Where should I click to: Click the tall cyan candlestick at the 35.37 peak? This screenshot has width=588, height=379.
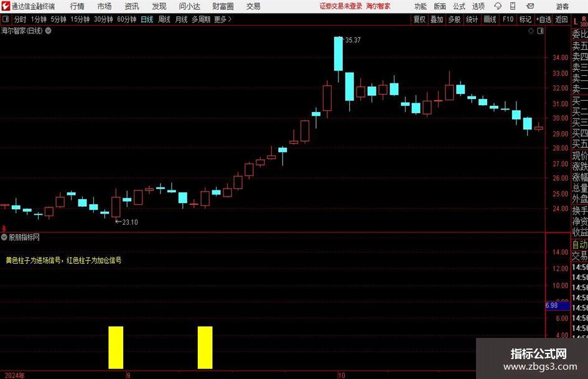338,54
